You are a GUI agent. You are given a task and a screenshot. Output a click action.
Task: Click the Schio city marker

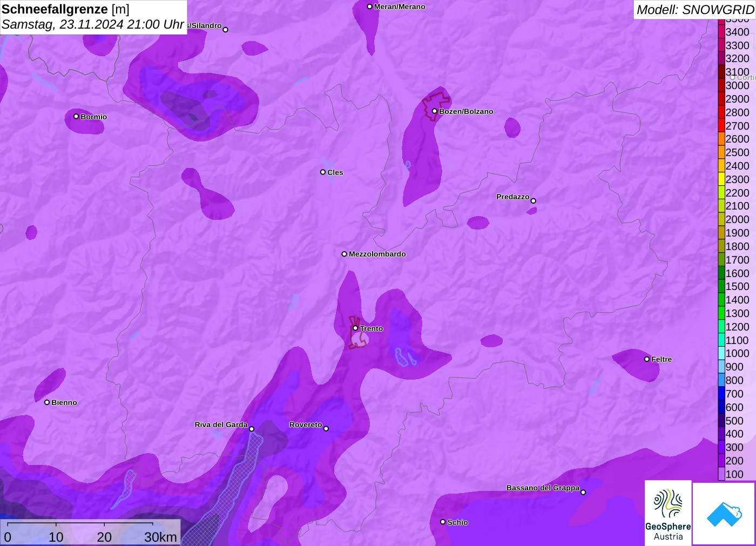click(443, 522)
